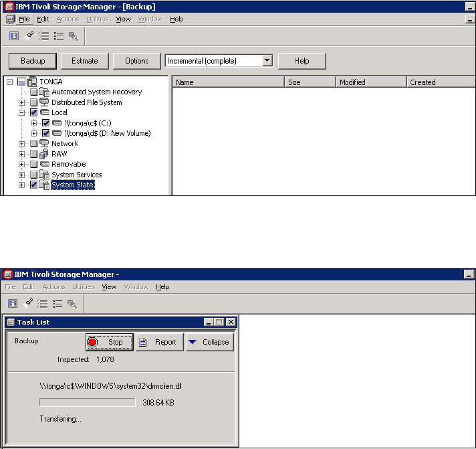Image resolution: width=476 pixels, height=449 pixels.
Task: Open View menu in lower Task List window
Action: point(109,287)
